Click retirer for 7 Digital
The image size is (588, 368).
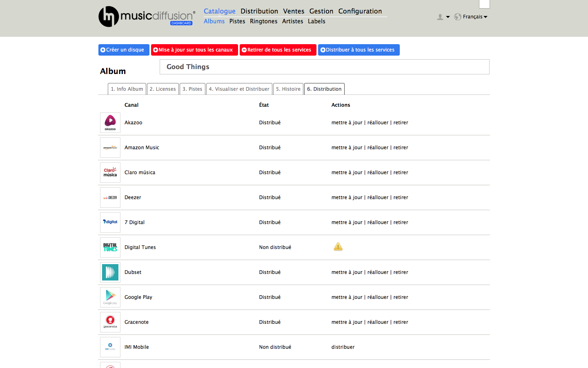[401, 222]
